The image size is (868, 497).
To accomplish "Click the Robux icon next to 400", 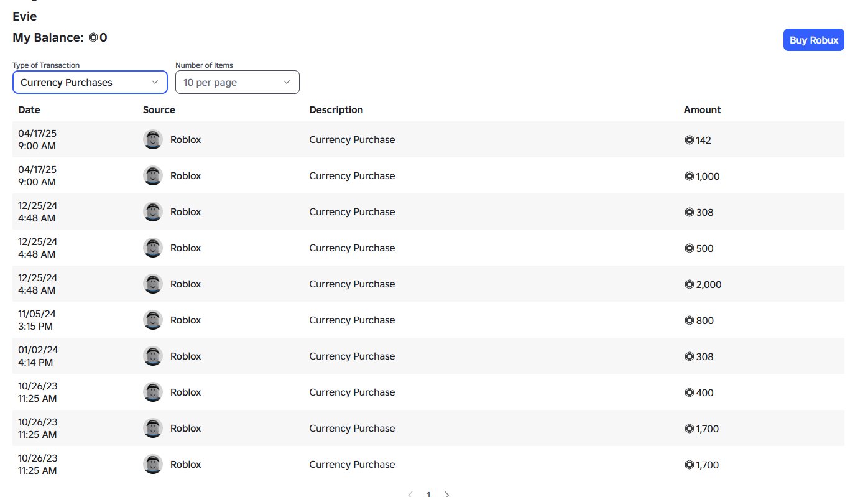I will (689, 392).
